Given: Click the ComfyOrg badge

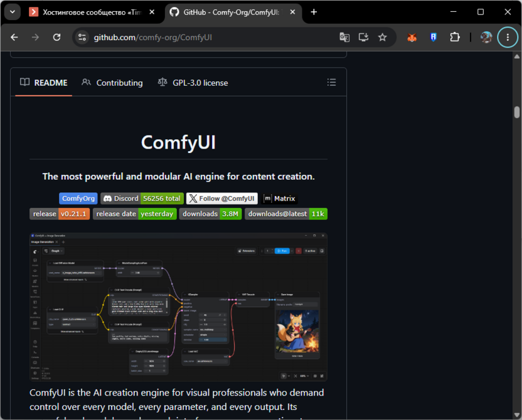Looking at the screenshot, I should point(78,199).
